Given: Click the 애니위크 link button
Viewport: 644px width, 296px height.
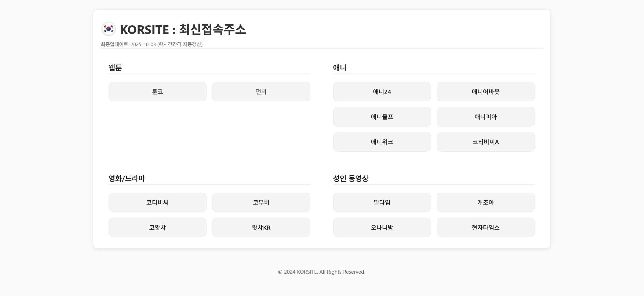Looking at the screenshot, I should click(x=382, y=142).
